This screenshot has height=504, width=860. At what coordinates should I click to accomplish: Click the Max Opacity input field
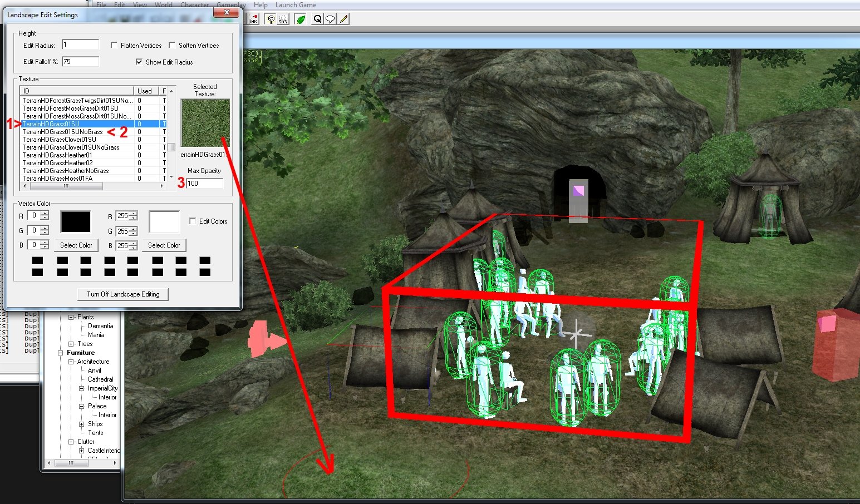point(205,183)
